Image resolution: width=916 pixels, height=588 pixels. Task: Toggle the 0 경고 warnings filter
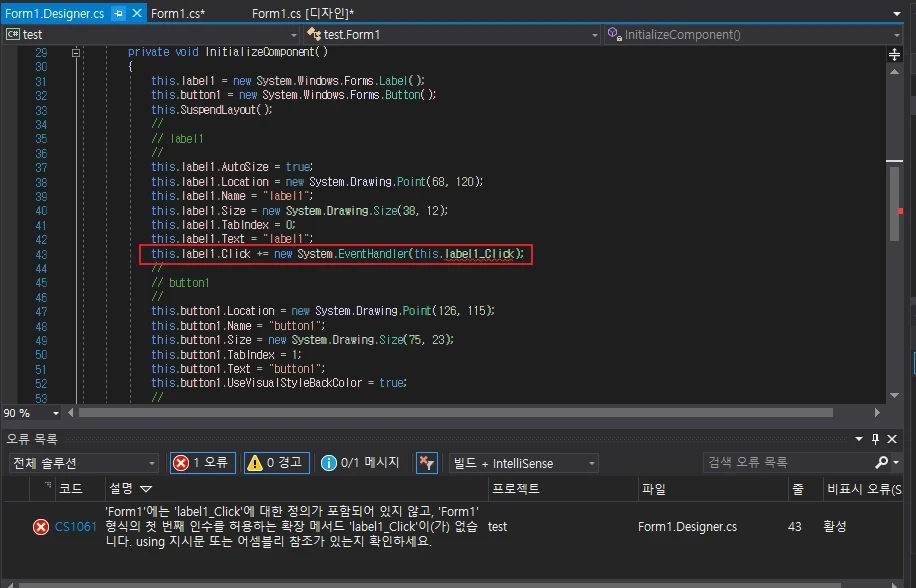point(275,463)
